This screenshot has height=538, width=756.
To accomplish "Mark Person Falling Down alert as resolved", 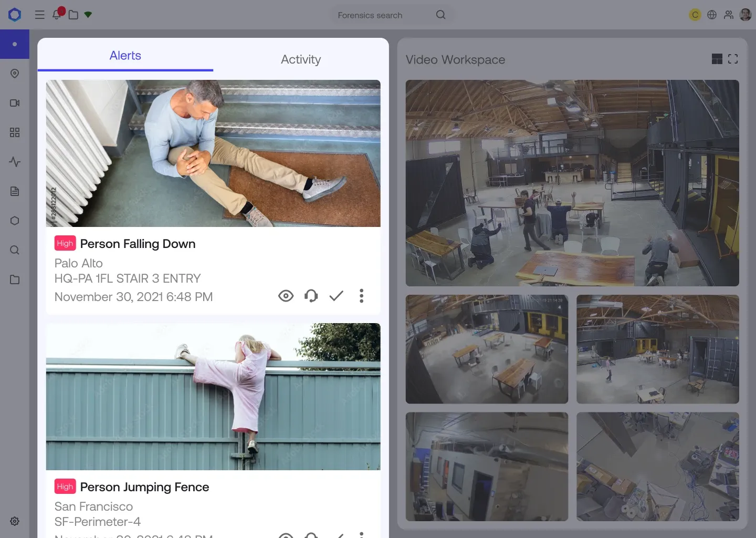I will coord(336,296).
